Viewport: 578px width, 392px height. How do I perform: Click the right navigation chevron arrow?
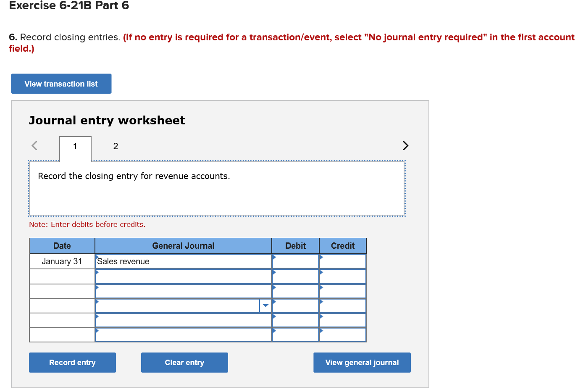(x=405, y=145)
